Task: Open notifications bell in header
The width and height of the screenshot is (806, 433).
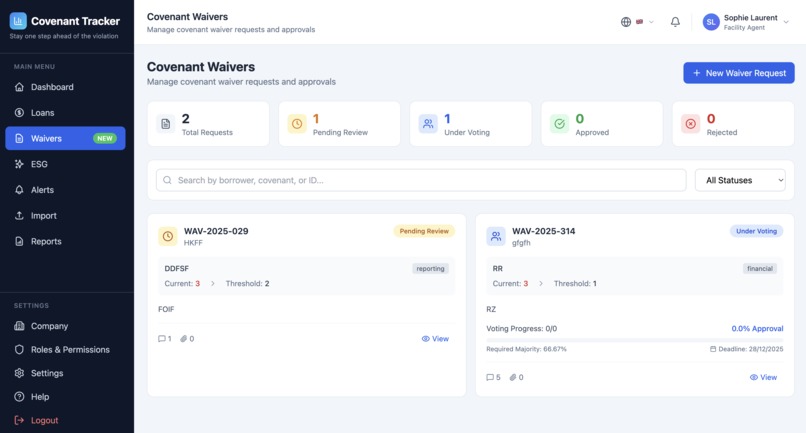Action: [675, 22]
